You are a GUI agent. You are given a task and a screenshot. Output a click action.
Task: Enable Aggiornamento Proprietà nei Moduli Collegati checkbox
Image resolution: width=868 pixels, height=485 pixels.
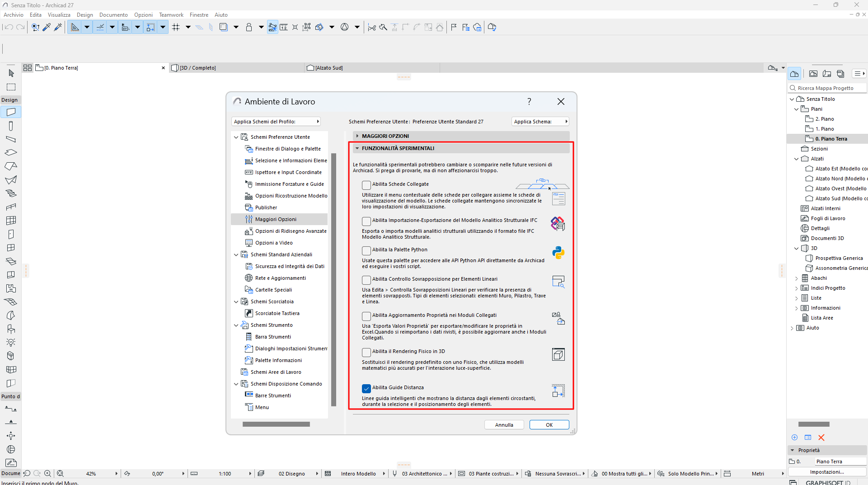tap(366, 316)
